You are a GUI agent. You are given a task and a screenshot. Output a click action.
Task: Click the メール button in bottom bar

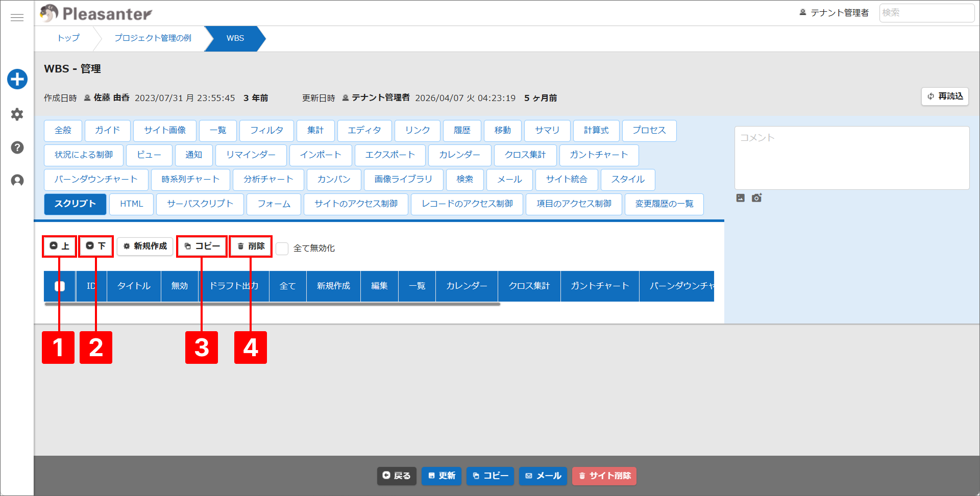543,476
